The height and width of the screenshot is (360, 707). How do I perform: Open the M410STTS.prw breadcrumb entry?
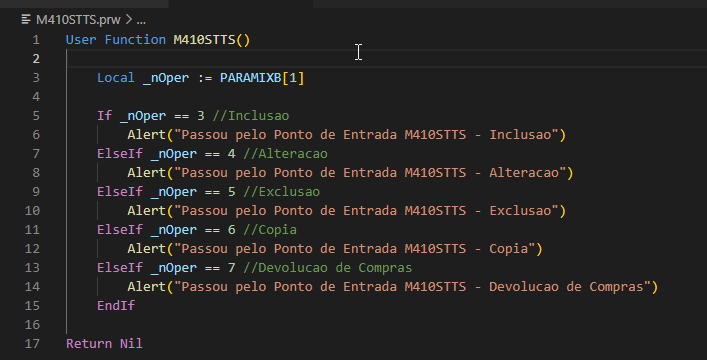coord(78,20)
